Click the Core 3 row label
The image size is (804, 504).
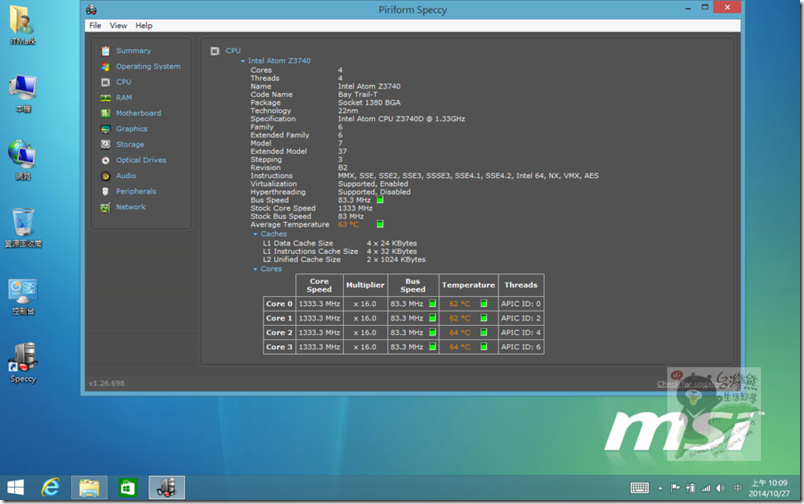tap(279, 347)
